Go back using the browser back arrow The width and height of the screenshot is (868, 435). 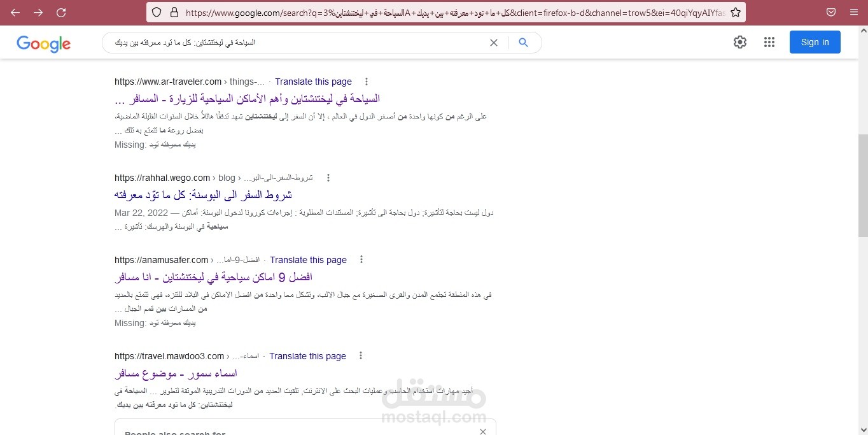(15, 13)
